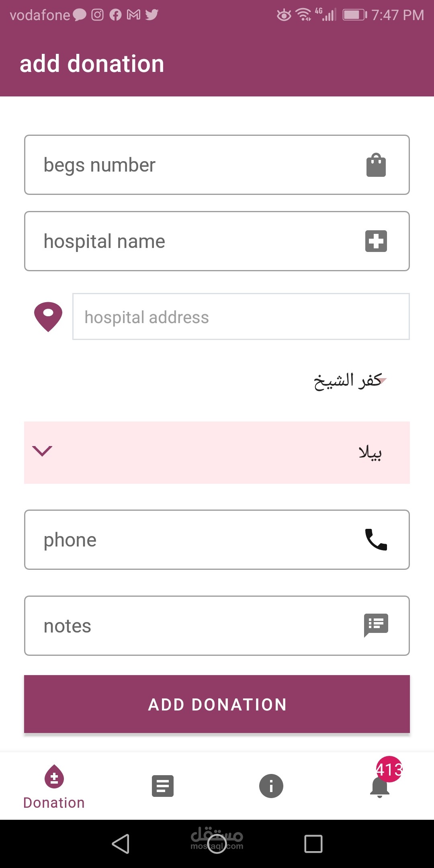The image size is (434, 868).
Task: Open the notifications bell
Action: [380, 786]
